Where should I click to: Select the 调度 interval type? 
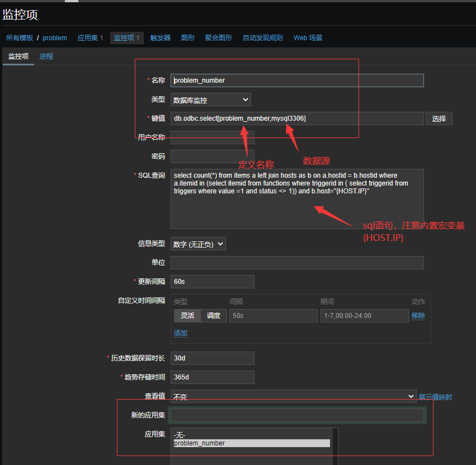coord(214,316)
